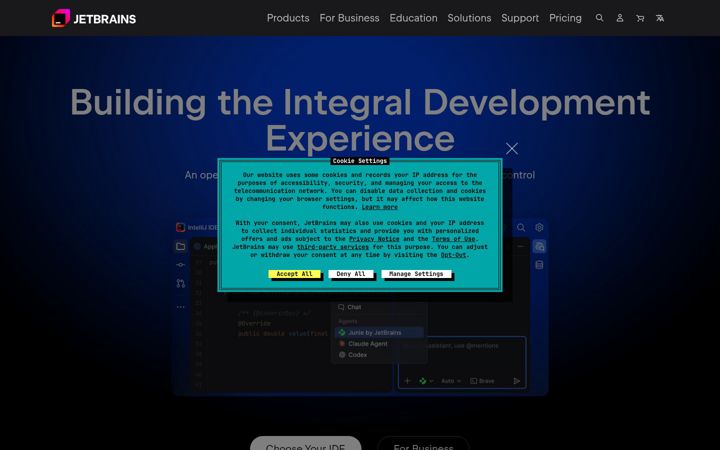720x450 pixels.
Task: Click the plus icon in the chat box
Action: point(407,381)
